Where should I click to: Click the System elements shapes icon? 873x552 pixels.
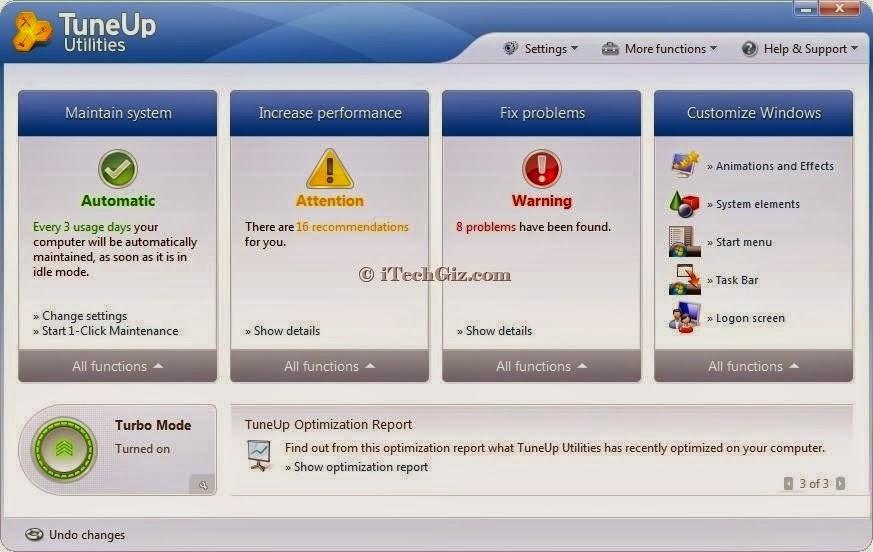coord(684,203)
